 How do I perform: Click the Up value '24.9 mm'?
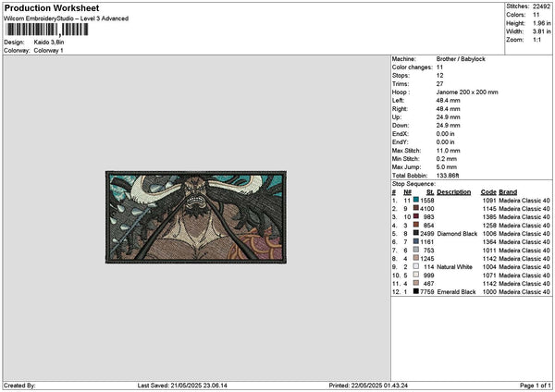(448, 117)
